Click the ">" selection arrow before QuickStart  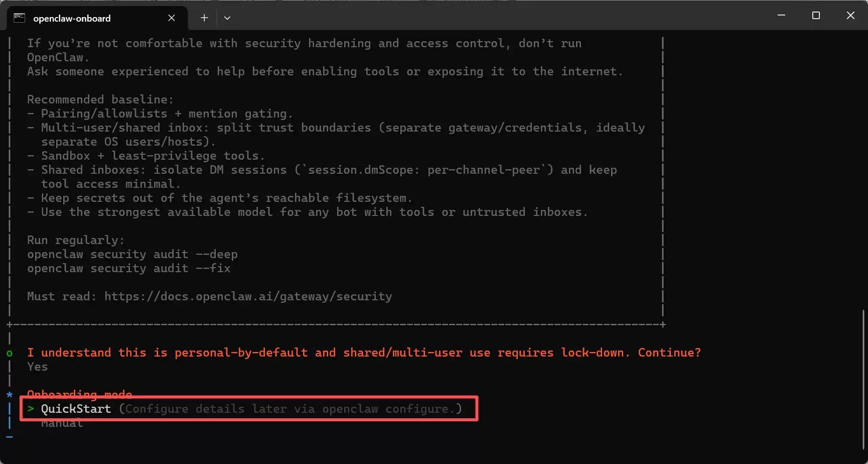31,409
